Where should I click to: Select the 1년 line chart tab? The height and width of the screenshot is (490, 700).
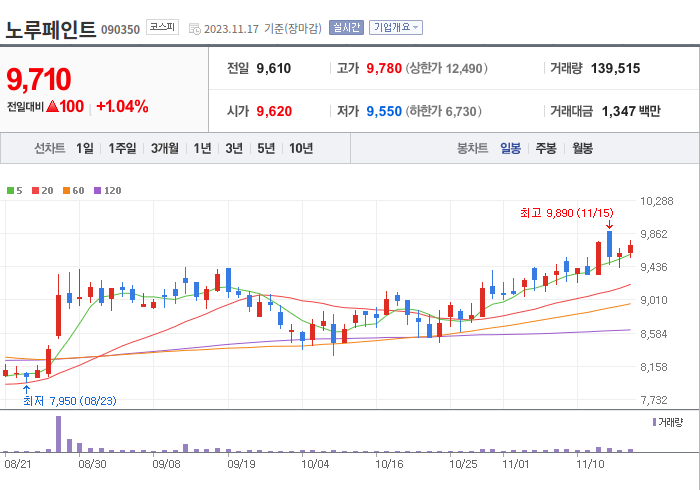(x=202, y=148)
